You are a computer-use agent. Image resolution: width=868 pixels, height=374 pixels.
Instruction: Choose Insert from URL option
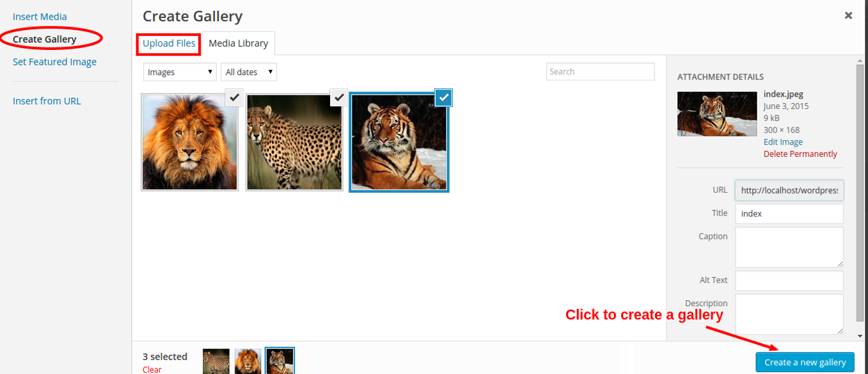pos(47,101)
